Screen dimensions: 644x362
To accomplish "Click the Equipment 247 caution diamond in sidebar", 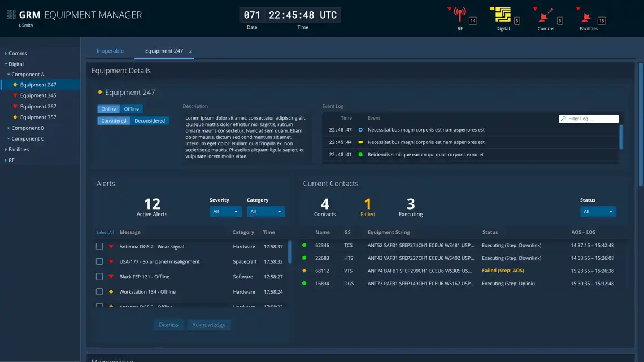I will pyautogui.click(x=15, y=85).
